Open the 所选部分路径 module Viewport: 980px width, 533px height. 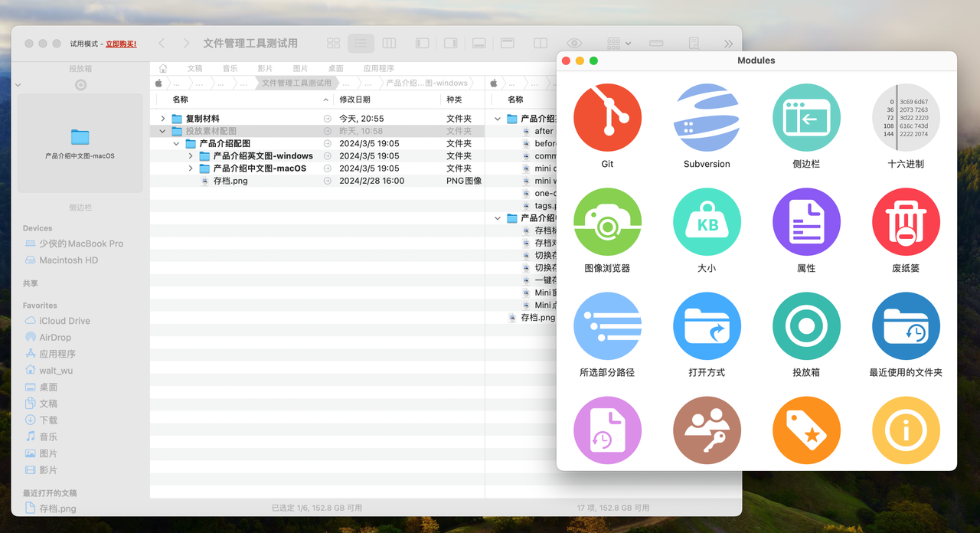tap(607, 326)
